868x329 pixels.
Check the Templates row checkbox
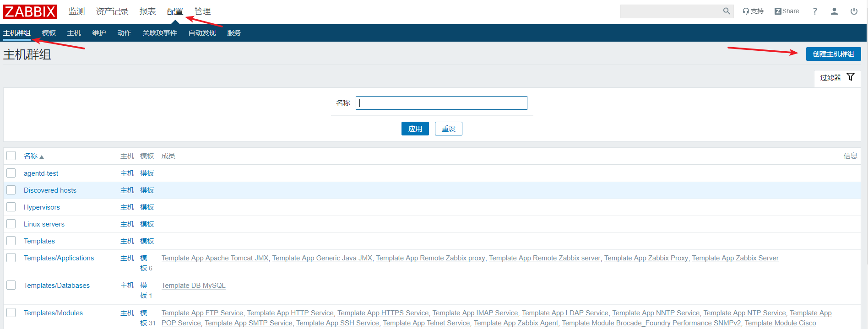tap(11, 241)
